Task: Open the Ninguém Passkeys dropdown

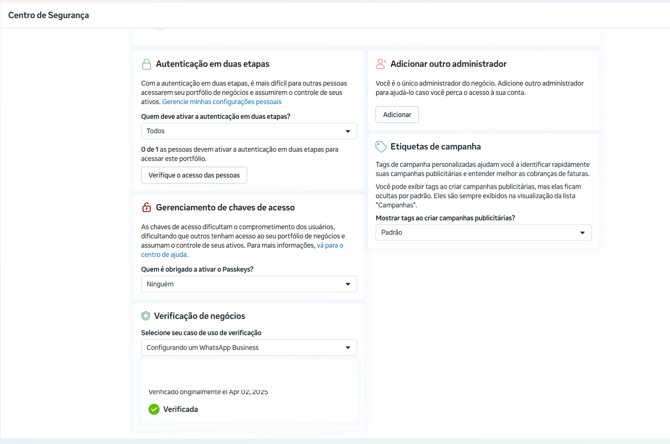Action: 249,284
